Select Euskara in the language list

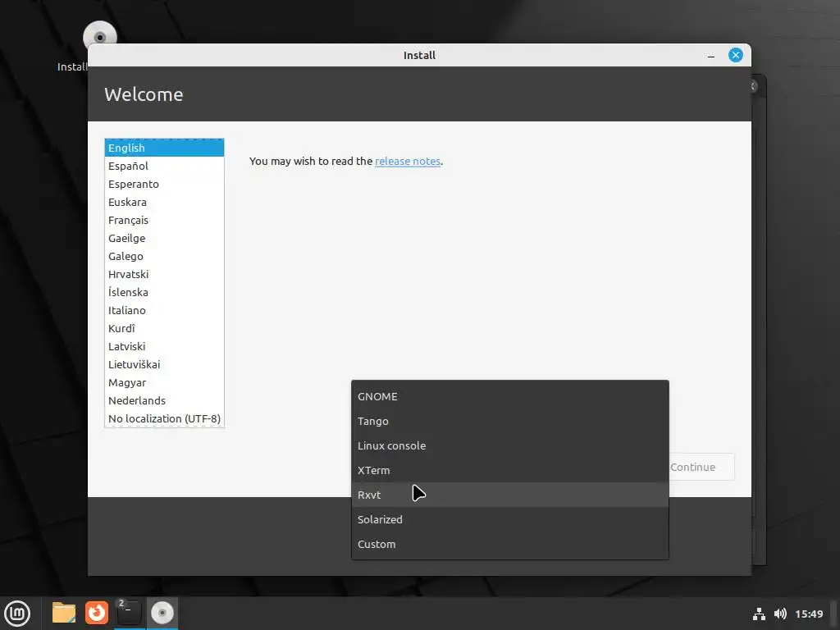[x=164, y=203]
